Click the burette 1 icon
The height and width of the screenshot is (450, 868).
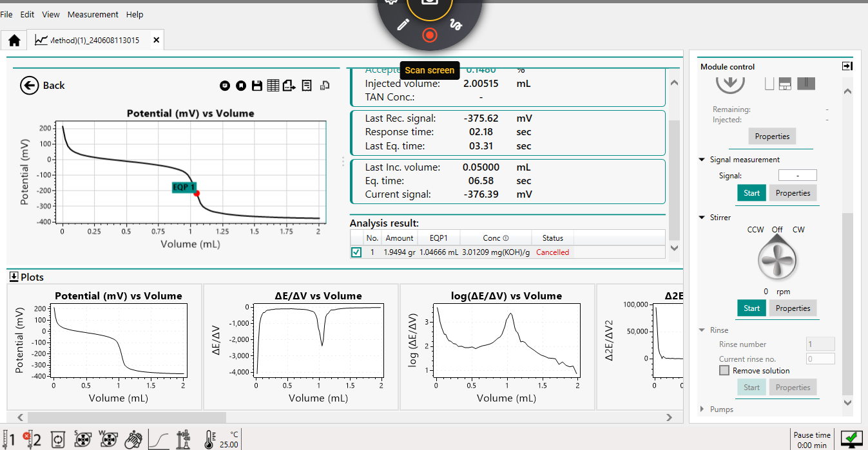9,440
